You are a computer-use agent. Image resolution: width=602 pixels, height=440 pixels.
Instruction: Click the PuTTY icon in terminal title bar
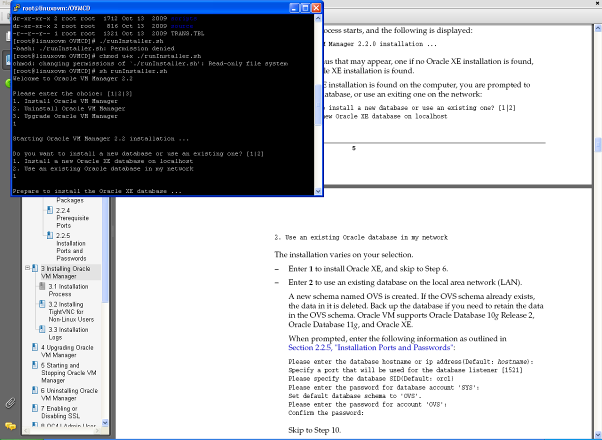(x=17, y=8)
